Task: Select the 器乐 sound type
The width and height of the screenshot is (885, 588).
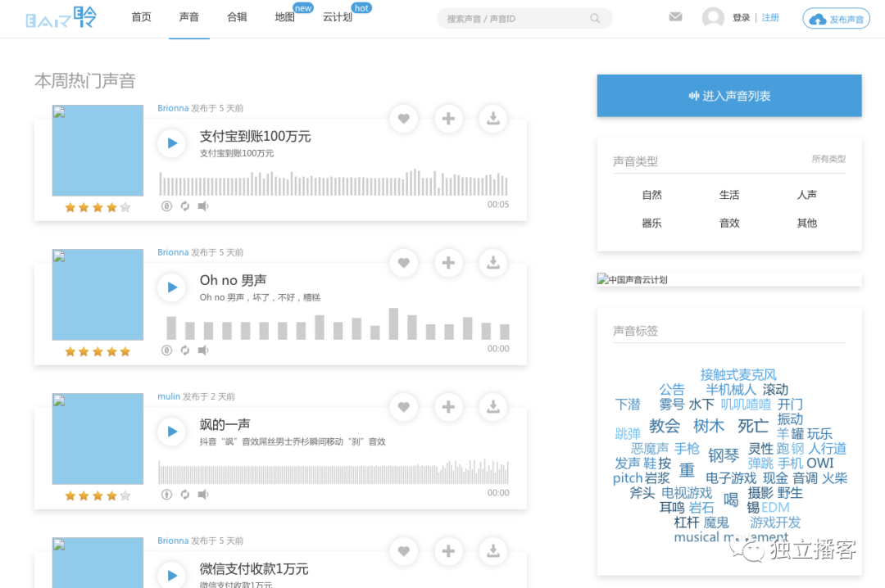Action: coord(652,223)
